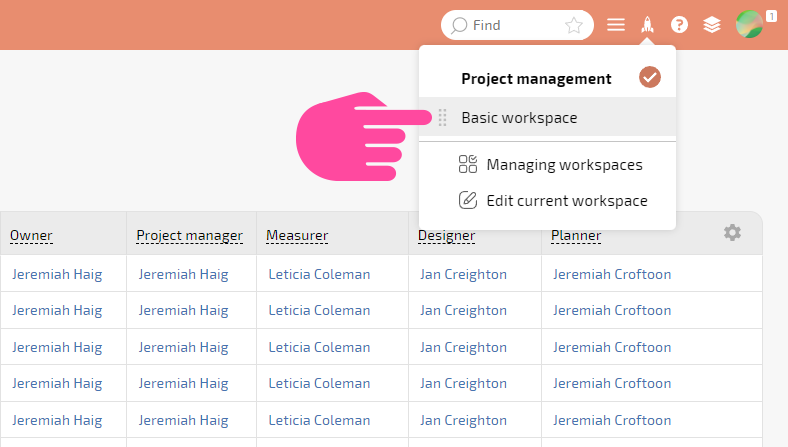Sort by the Owner column header

point(31,235)
